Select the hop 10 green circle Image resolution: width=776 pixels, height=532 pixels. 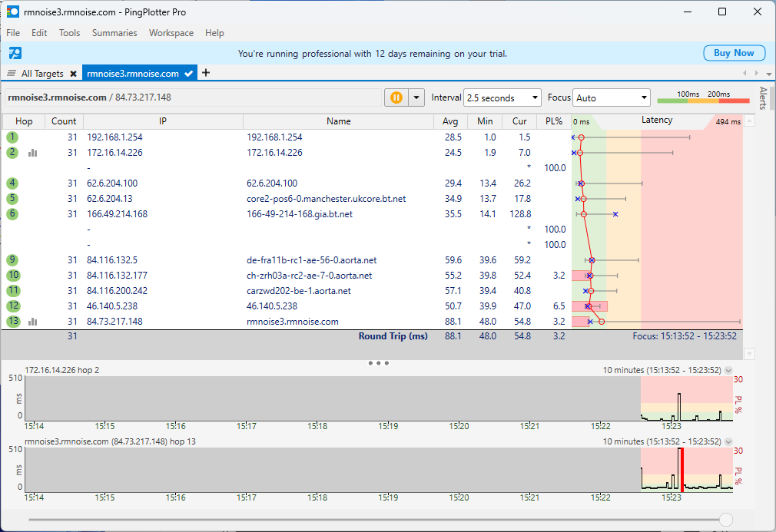13,275
